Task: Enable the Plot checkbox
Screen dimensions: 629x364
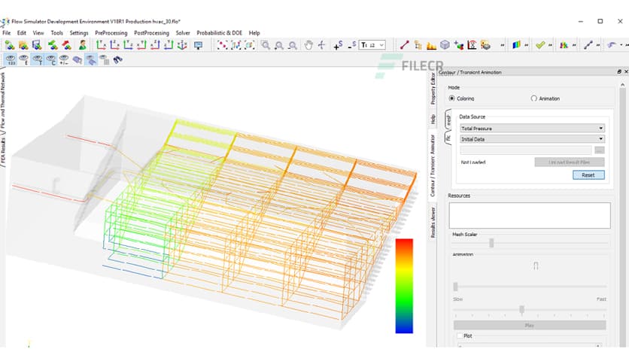Action: (x=460, y=336)
